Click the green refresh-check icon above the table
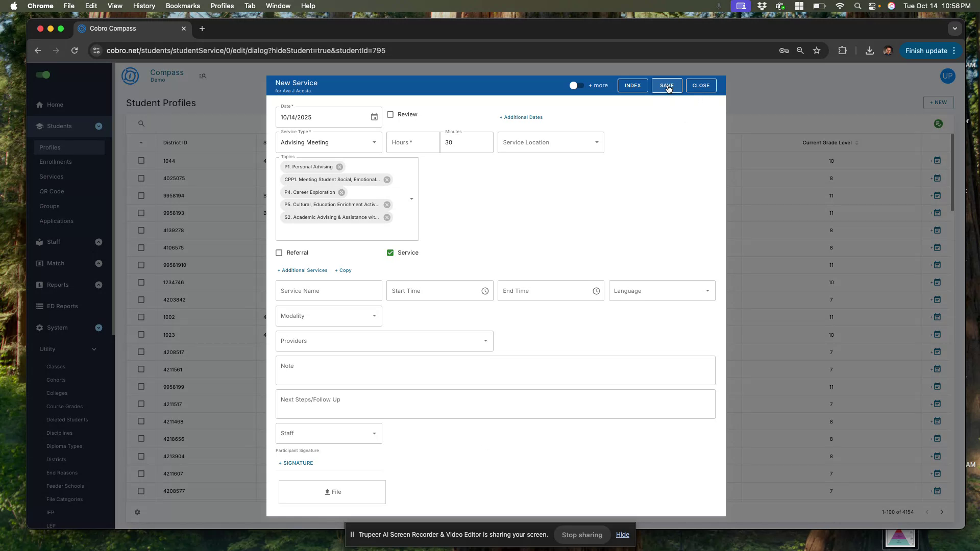The width and height of the screenshot is (980, 551). point(938,123)
